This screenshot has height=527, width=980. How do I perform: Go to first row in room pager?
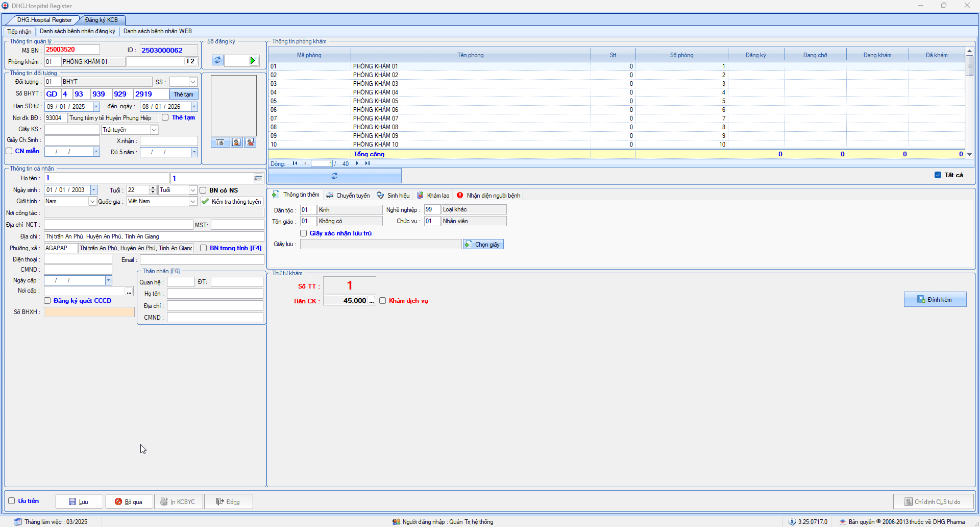point(295,163)
